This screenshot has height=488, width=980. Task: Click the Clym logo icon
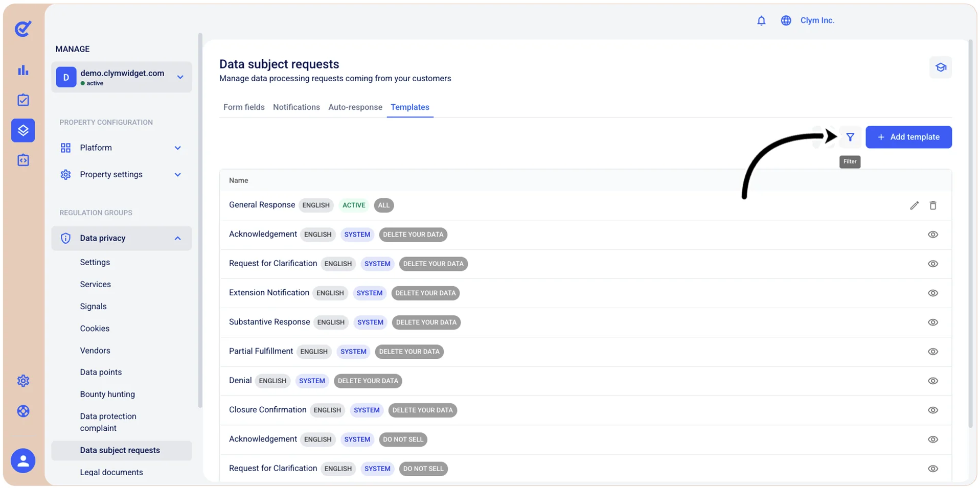pos(23,29)
